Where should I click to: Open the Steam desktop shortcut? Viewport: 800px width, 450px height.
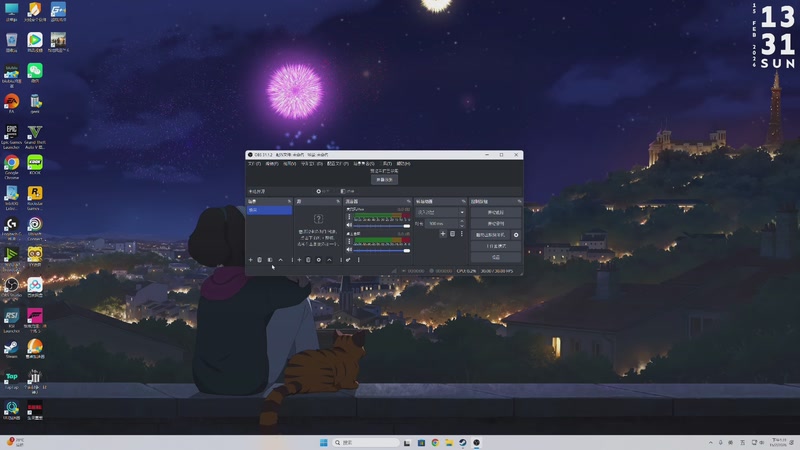pos(11,349)
